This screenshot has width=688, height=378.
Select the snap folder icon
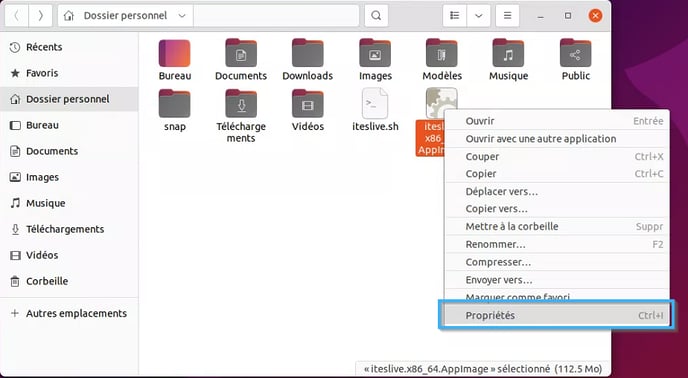point(175,104)
